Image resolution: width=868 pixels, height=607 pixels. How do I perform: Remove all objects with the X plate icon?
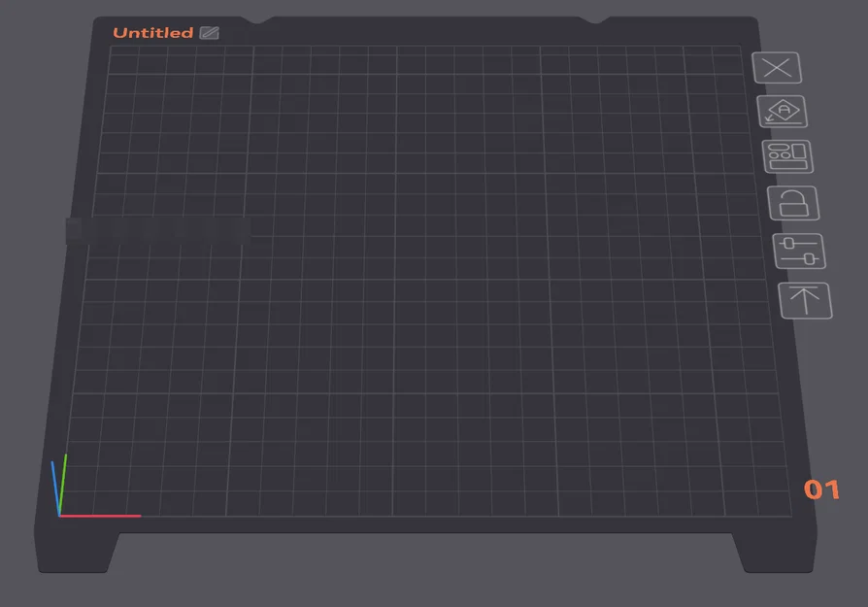[x=777, y=68]
